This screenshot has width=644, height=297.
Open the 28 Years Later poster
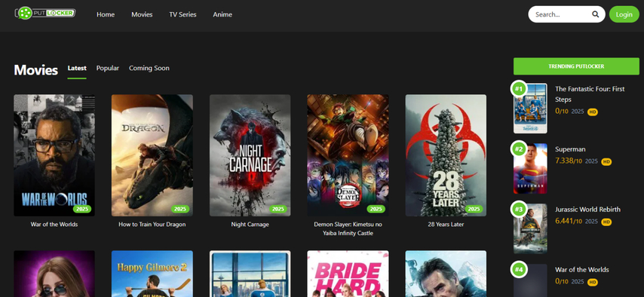446,155
